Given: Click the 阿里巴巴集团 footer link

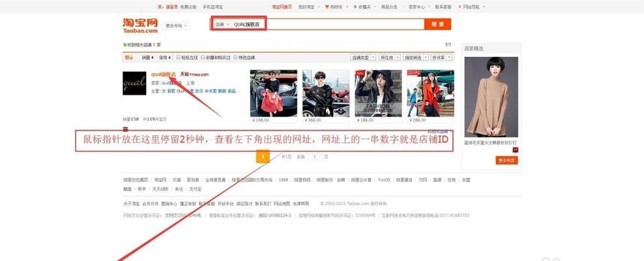Looking at the screenshot, I should pyautogui.click(x=136, y=180).
